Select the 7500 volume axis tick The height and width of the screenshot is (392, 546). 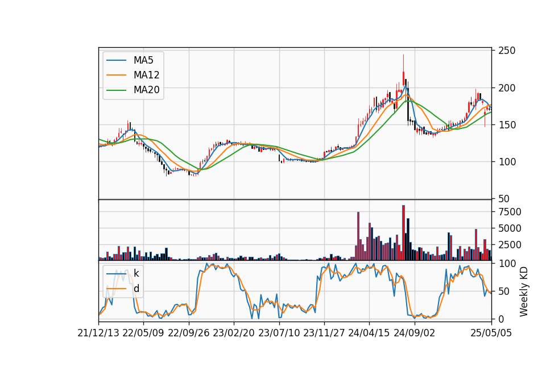(510, 212)
